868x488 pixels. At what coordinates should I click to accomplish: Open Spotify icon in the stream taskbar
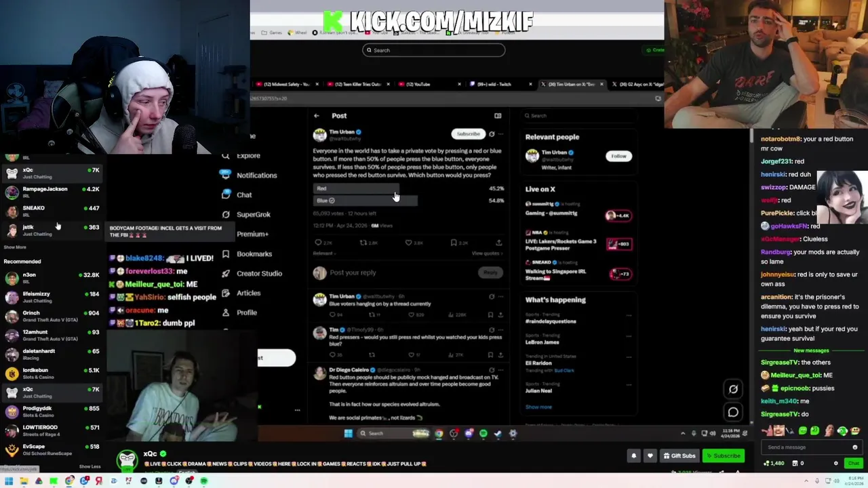point(484,434)
